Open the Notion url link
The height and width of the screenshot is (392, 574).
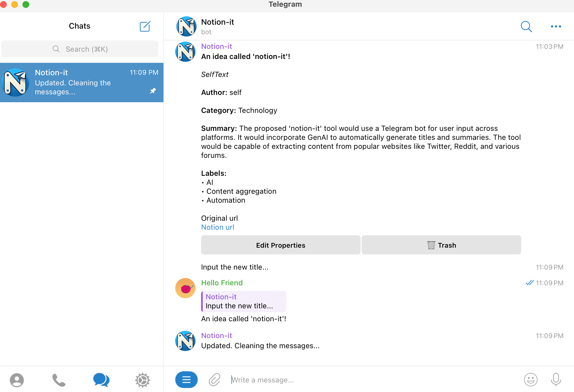218,227
